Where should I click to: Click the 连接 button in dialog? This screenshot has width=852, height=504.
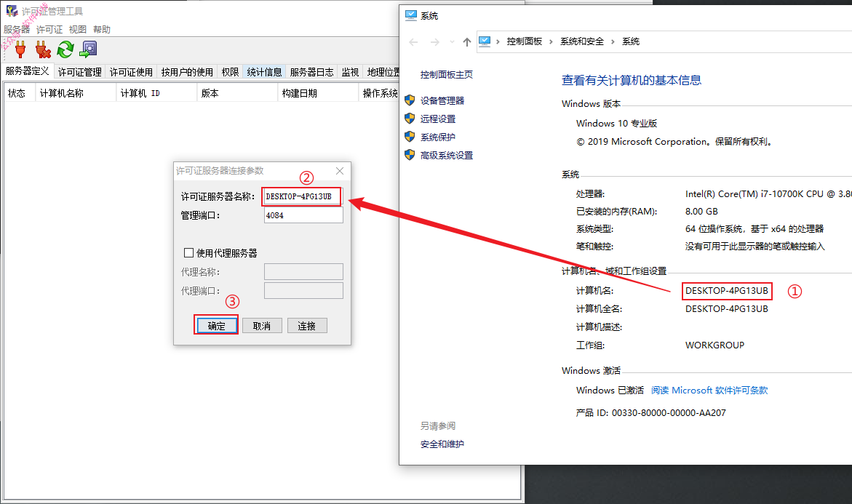[x=307, y=325]
